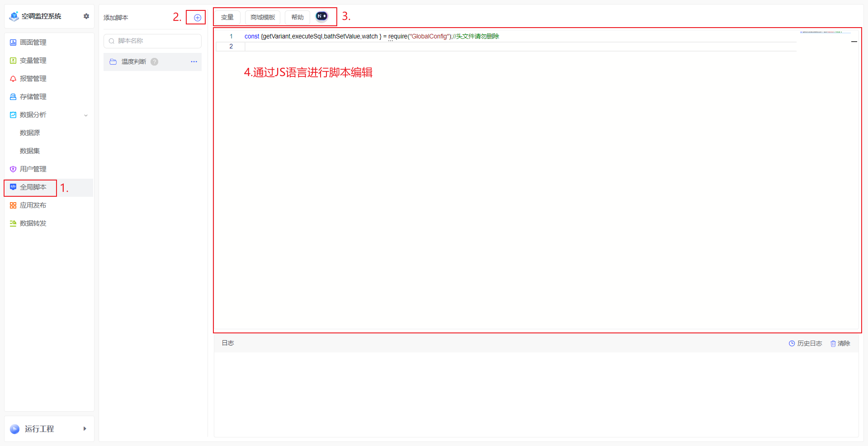The width and height of the screenshot is (868, 446).
Task: View 历史日志 in the log panel
Action: tap(806, 343)
